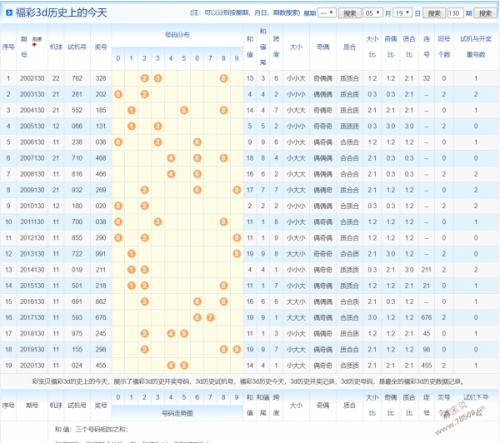Click the 号码分布 column header
Image resolution: width=500 pixels, height=443 pixels.
click(x=177, y=35)
